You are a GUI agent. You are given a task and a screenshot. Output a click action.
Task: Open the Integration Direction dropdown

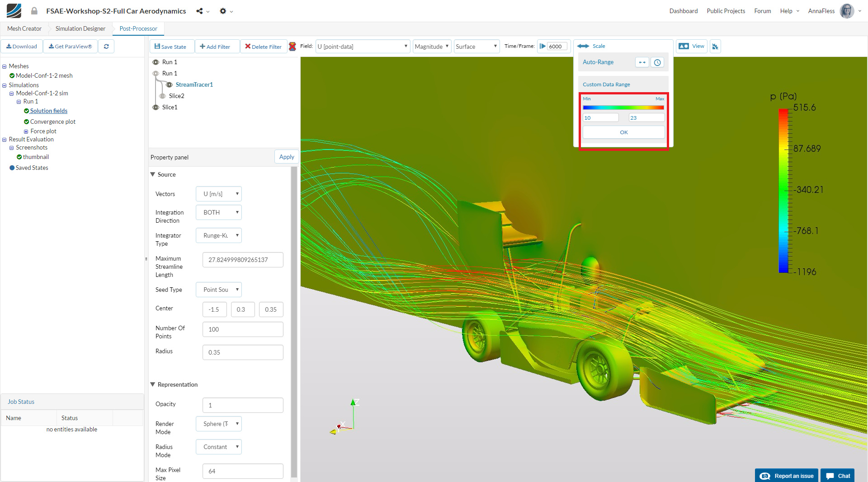(x=219, y=212)
